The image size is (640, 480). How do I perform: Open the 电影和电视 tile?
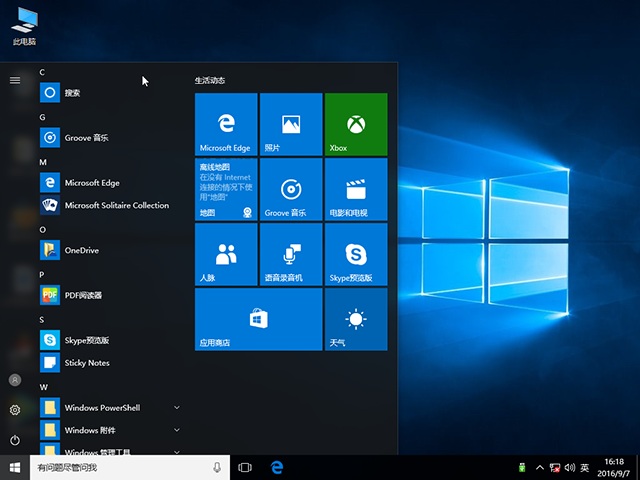coord(355,189)
